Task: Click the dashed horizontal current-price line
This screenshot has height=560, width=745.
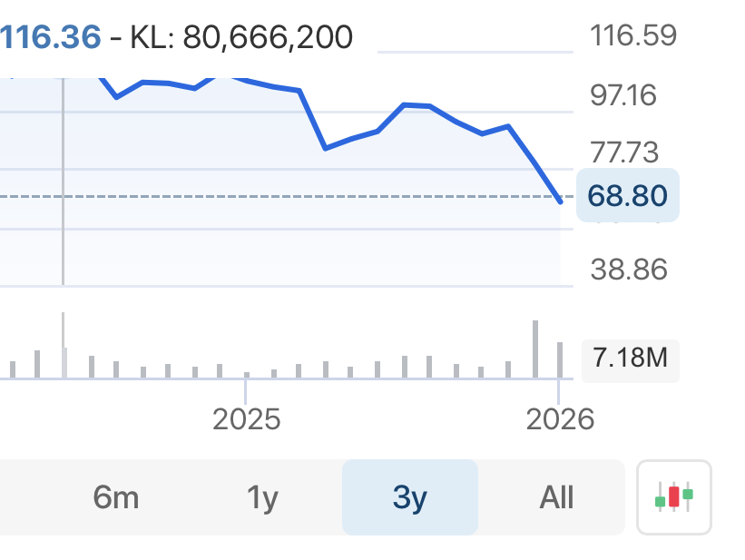Action: coord(272,196)
